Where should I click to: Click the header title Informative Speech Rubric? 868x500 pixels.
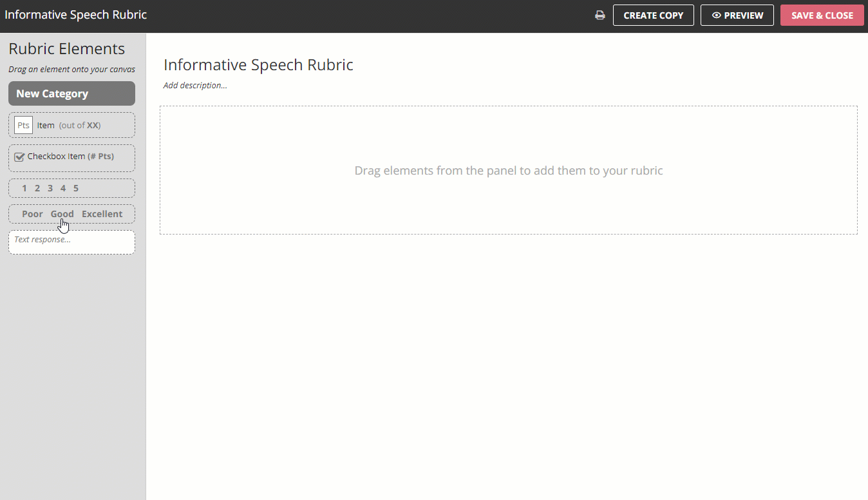tap(76, 15)
